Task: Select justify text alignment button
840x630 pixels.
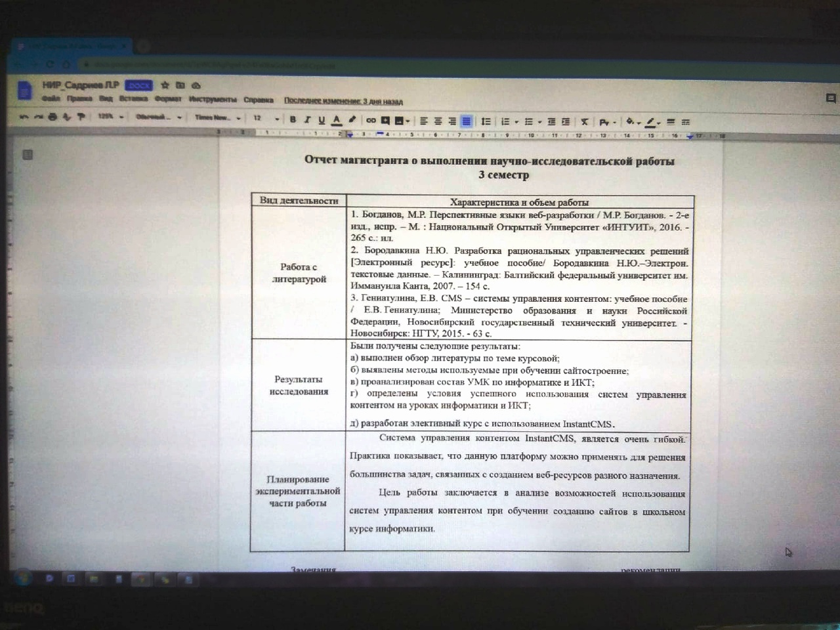Action: pyautogui.click(x=467, y=121)
